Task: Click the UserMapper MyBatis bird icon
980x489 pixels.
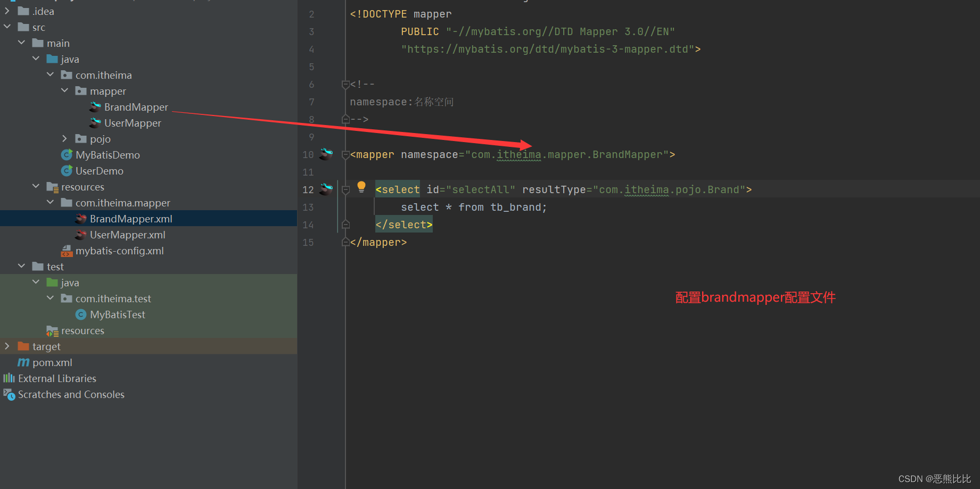Action: click(95, 123)
